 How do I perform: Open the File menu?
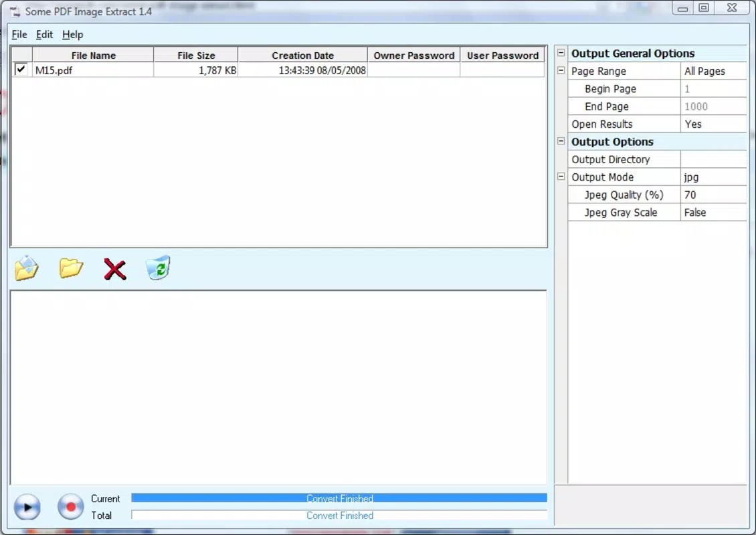[x=19, y=35]
